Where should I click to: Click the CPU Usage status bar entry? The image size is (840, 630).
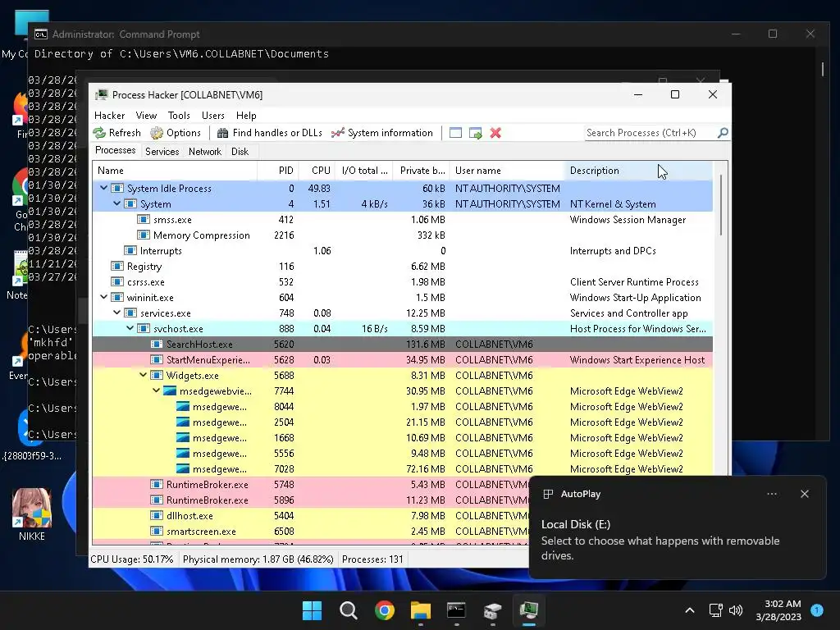coord(132,559)
